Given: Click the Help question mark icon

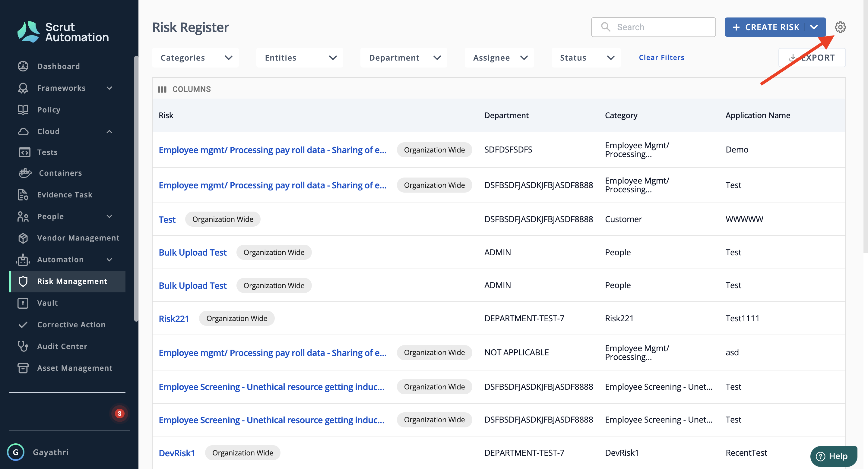Looking at the screenshot, I should (820, 456).
